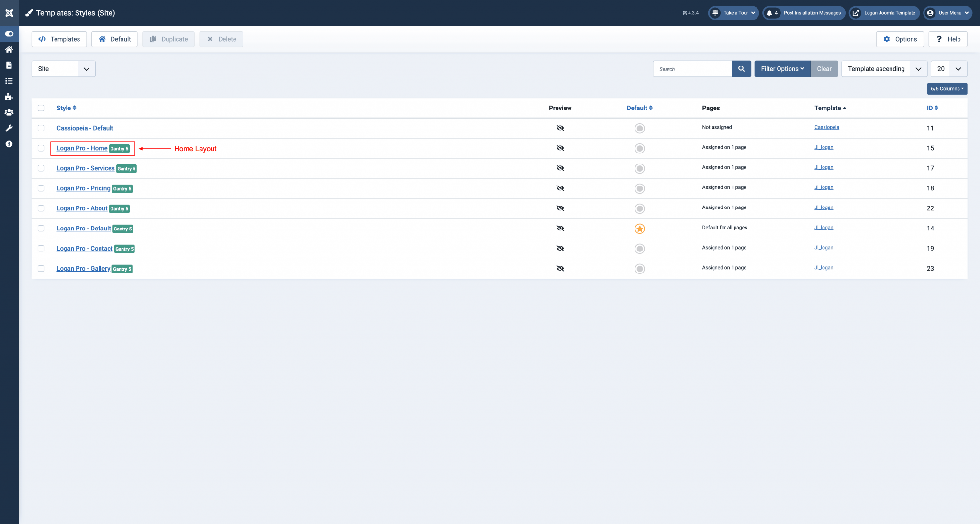
Task: Run the search with the magnifying glass icon
Action: (x=741, y=68)
